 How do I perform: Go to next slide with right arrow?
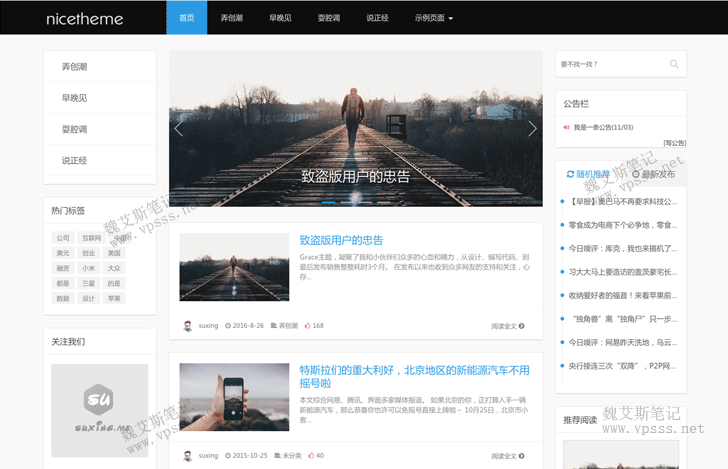[x=532, y=128]
